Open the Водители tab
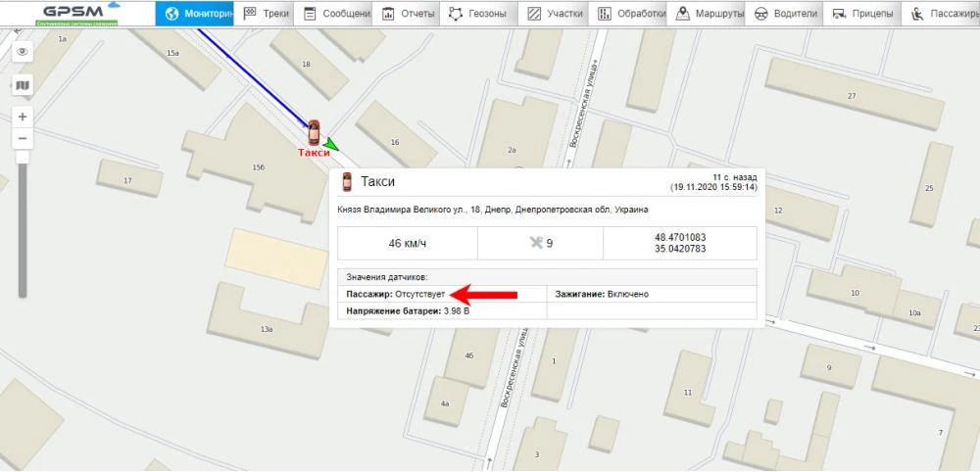The image size is (980, 472). (x=784, y=13)
